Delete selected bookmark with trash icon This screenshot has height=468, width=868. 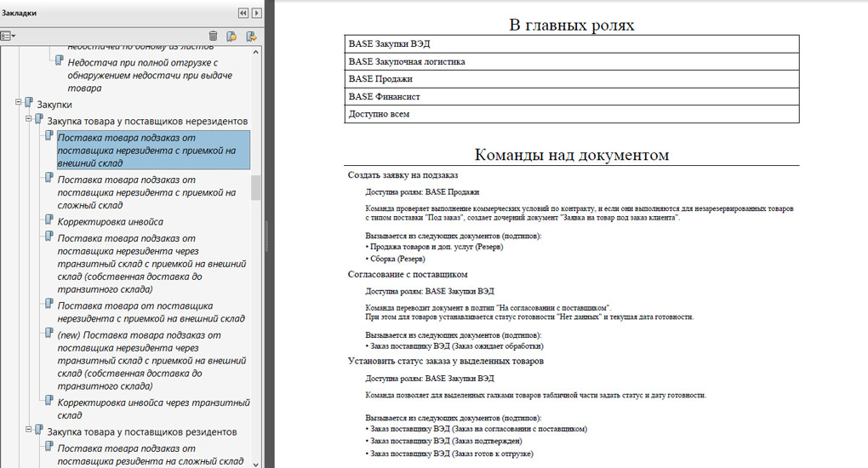pos(213,36)
